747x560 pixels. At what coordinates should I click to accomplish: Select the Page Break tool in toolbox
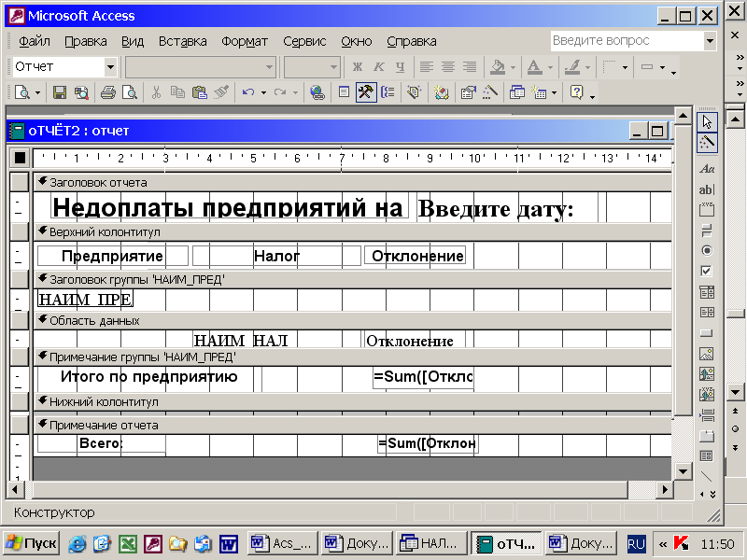[707, 415]
